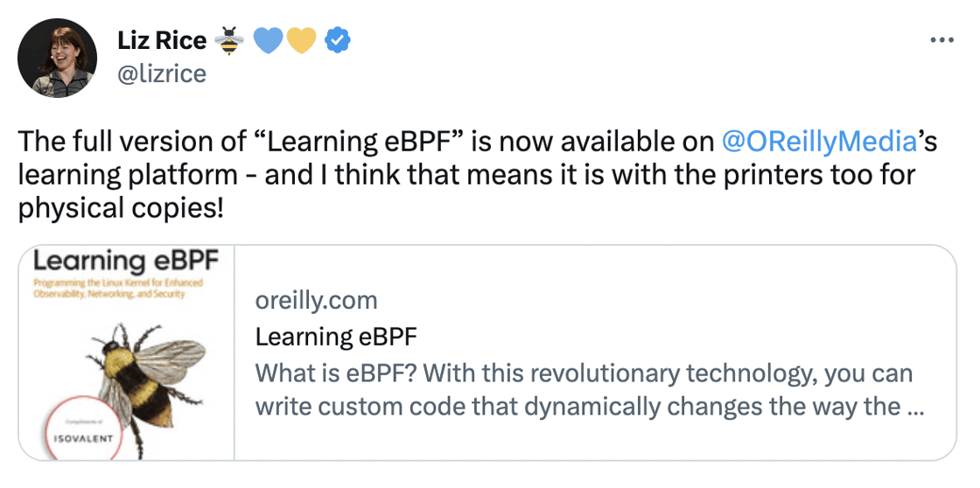Click the yellow heart emoji in name
980x488 pixels.
(300, 40)
